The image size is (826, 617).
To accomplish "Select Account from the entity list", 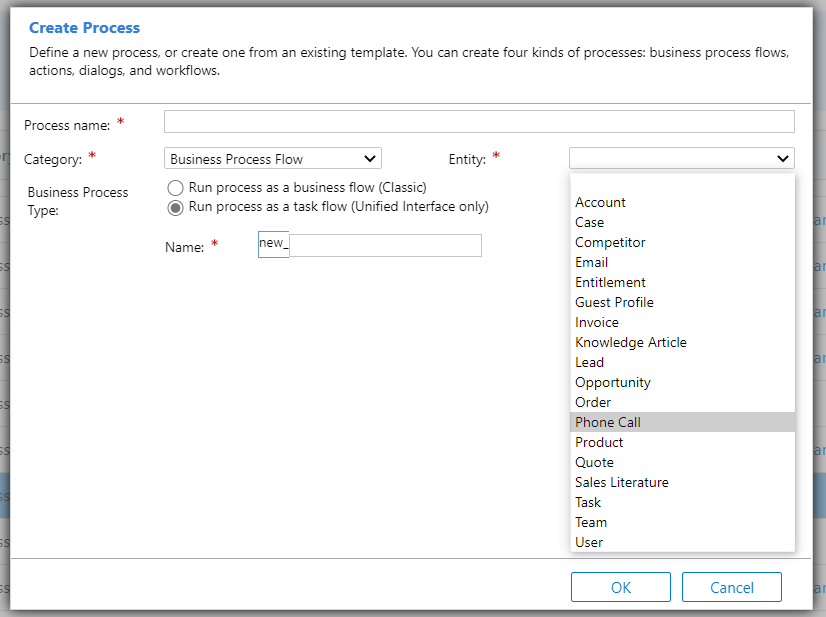I will pyautogui.click(x=600, y=202).
